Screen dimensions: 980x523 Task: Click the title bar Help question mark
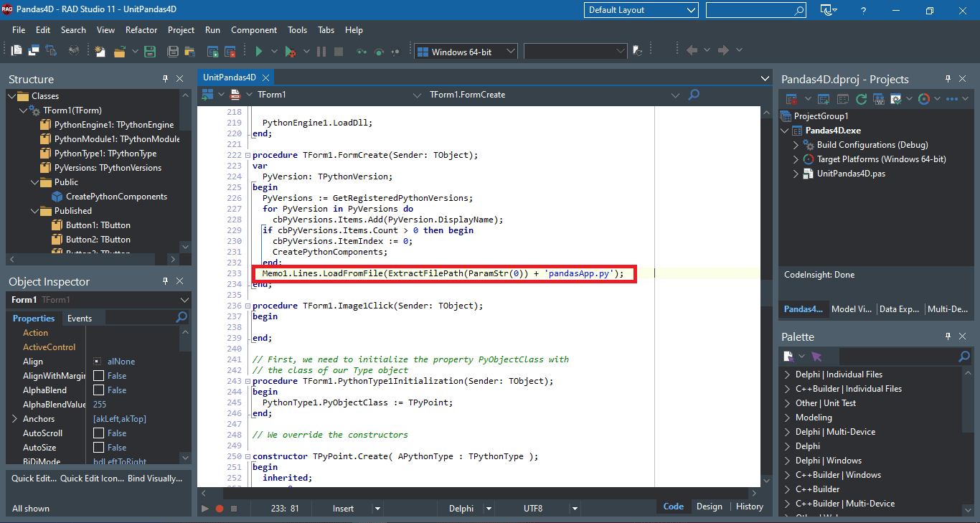point(864,10)
